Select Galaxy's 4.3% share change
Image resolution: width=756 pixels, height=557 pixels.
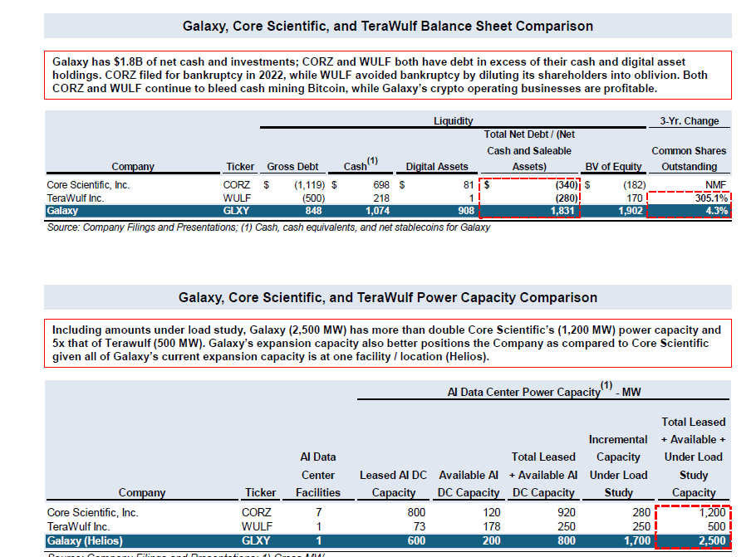point(716,211)
